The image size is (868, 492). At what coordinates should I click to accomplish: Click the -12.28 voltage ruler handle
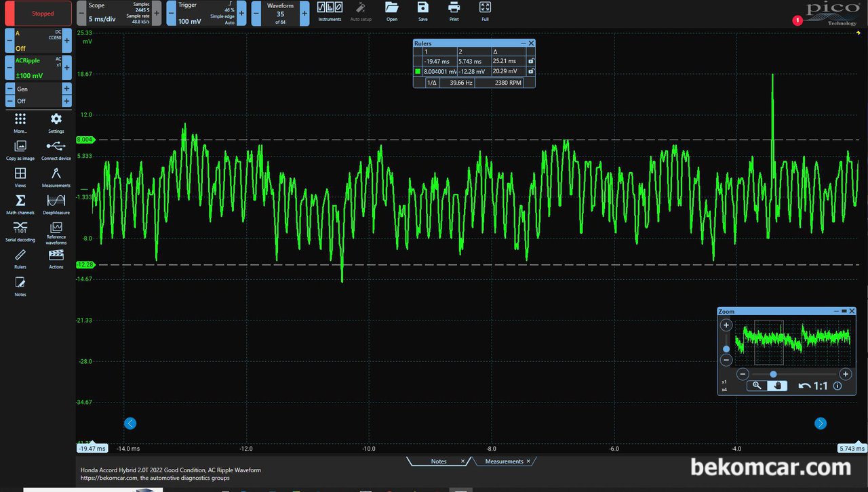coord(85,265)
